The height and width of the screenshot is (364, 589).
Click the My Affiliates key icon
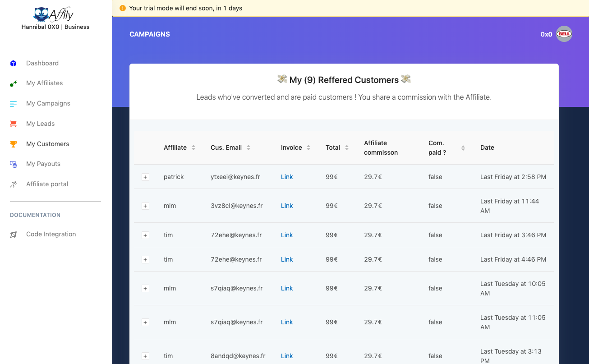pos(14,83)
